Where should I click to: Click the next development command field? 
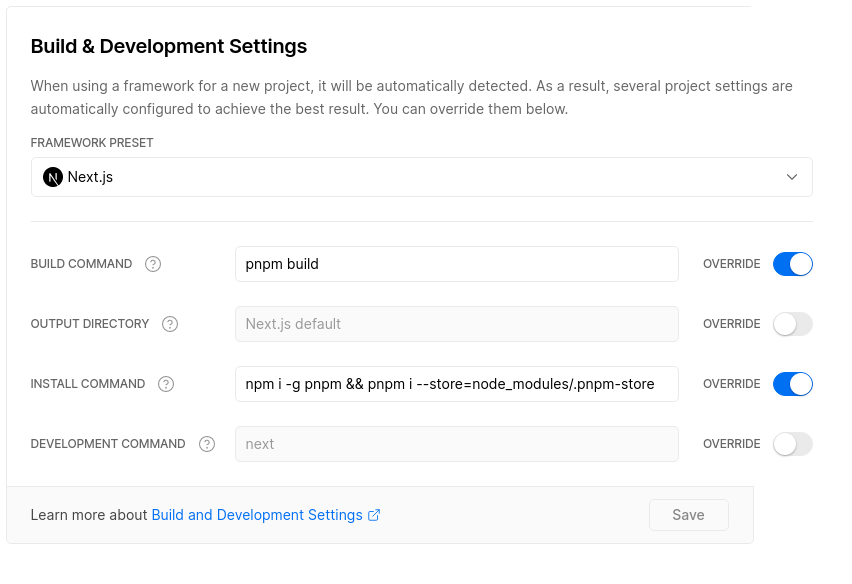[x=456, y=444]
